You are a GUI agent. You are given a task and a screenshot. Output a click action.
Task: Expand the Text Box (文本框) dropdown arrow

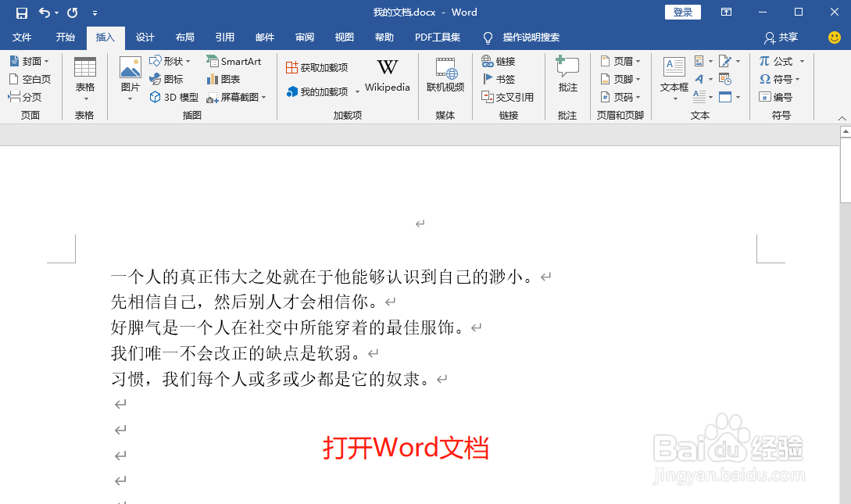coord(675,98)
